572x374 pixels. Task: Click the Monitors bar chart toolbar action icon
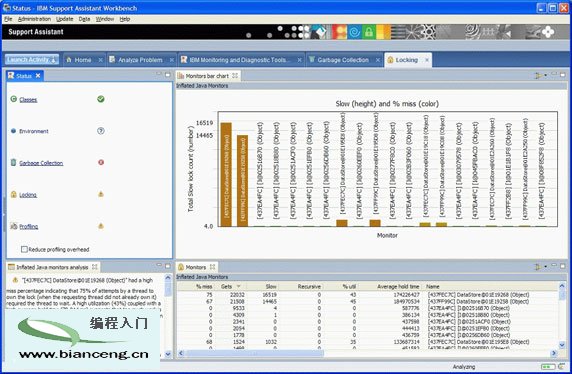pos(538,76)
